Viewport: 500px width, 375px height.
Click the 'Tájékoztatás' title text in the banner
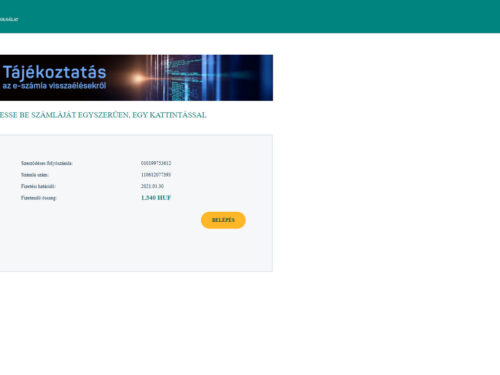[54, 72]
